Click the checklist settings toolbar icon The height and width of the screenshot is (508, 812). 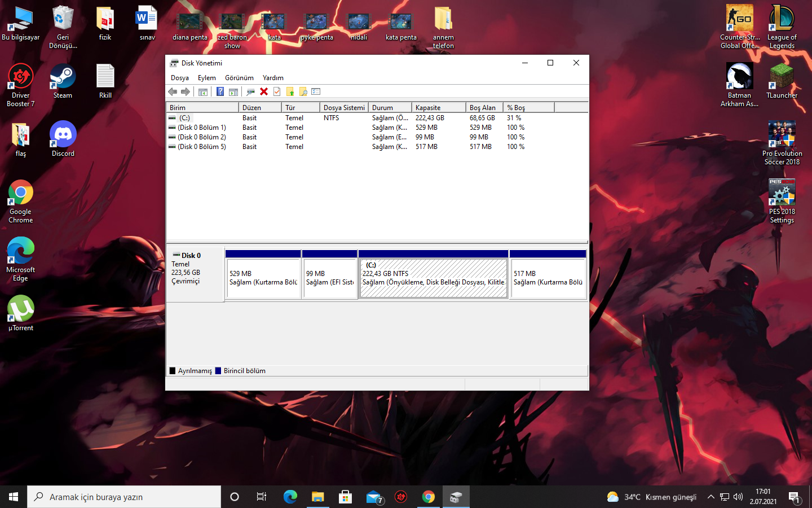[316, 91]
